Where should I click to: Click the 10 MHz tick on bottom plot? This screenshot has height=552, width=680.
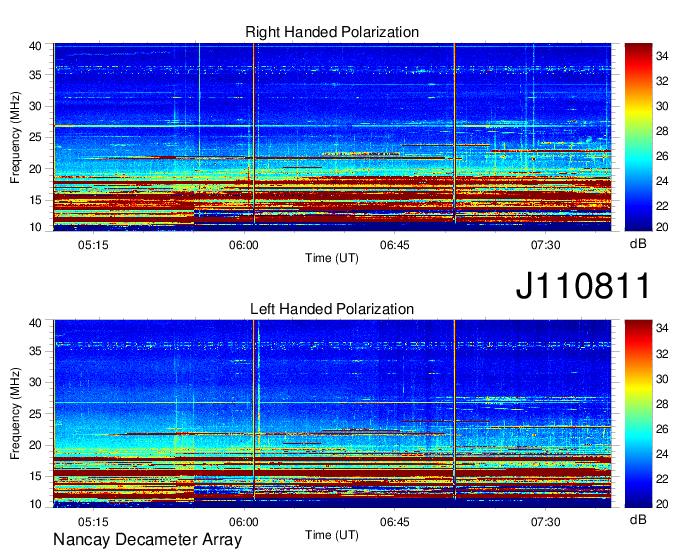coord(36,504)
